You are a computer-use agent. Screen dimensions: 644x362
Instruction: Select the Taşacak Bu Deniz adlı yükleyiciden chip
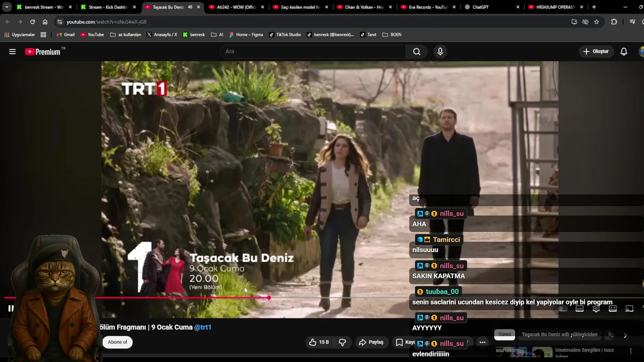click(x=559, y=334)
